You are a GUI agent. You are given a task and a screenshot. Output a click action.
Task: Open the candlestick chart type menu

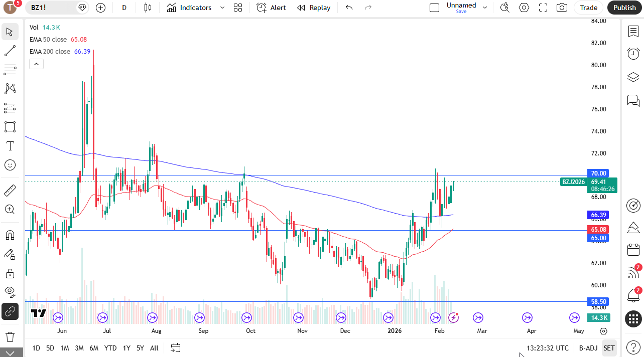(x=147, y=8)
